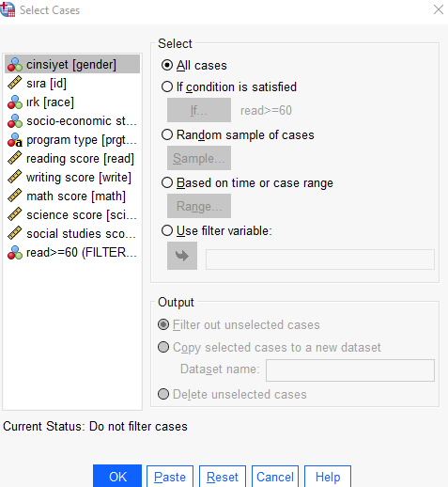Click the string nominal icon beside program type
This screenshot has height=487, width=448.
coord(15,140)
